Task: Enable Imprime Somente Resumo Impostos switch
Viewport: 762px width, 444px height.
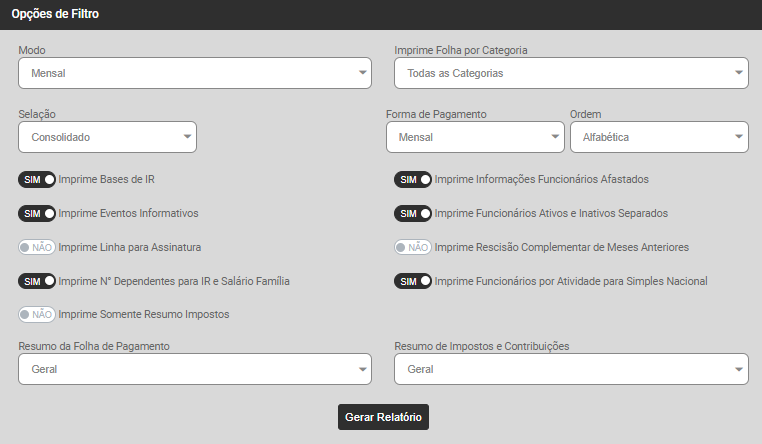Action: click(x=37, y=314)
